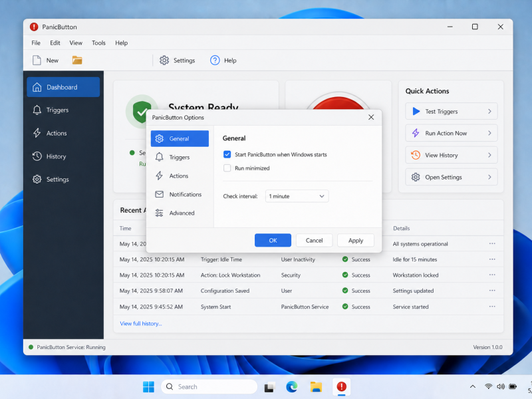This screenshot has height=399, width=532.
Task: Select the Actions lightning icon in sidebar
Action: (37, 133)
